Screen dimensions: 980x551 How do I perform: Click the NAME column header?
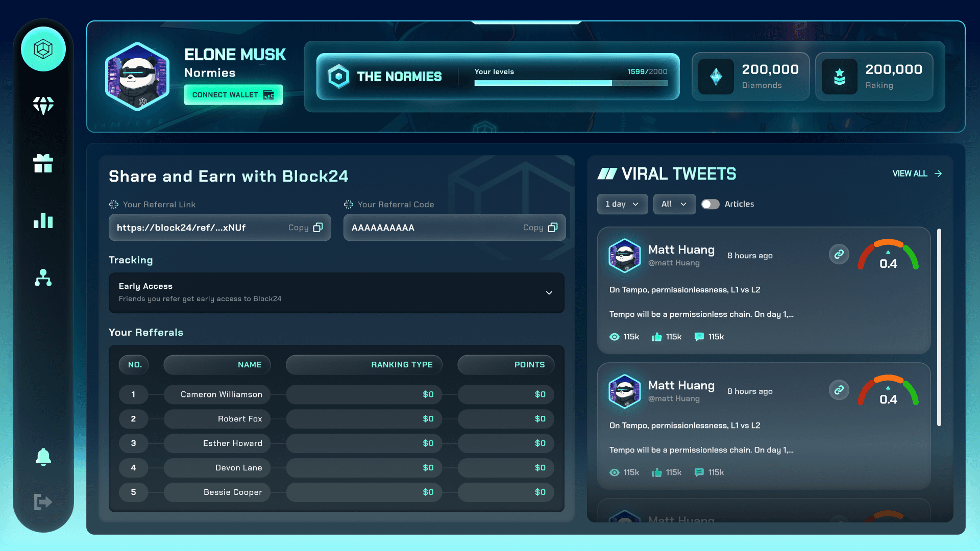point(217,365)
